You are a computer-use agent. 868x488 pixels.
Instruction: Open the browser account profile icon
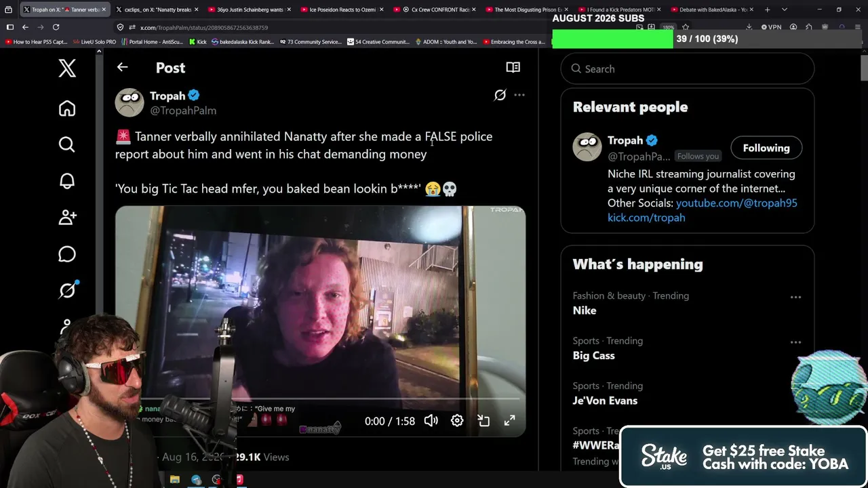pyautogui.click(x=793, y=27)
